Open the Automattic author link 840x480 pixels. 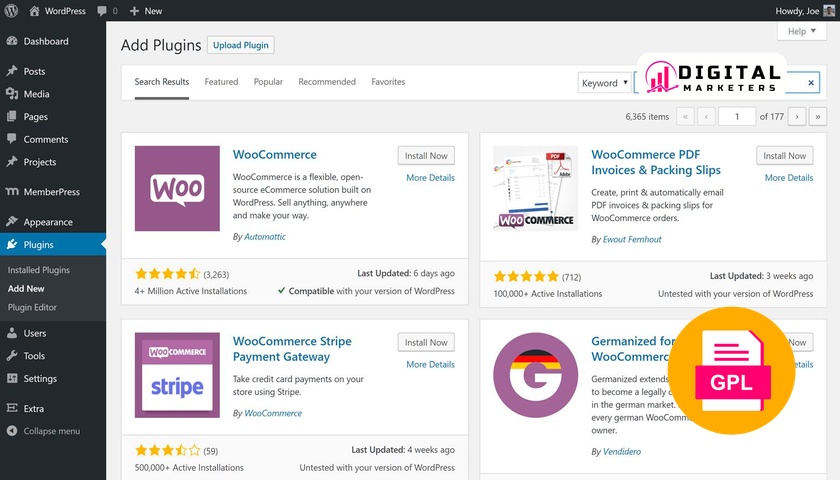coord(265,236)
